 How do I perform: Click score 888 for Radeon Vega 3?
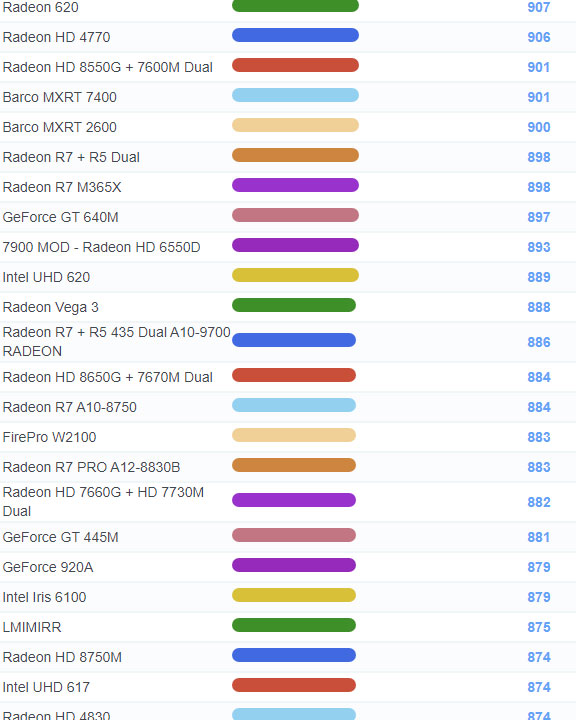tap(539, 307)
